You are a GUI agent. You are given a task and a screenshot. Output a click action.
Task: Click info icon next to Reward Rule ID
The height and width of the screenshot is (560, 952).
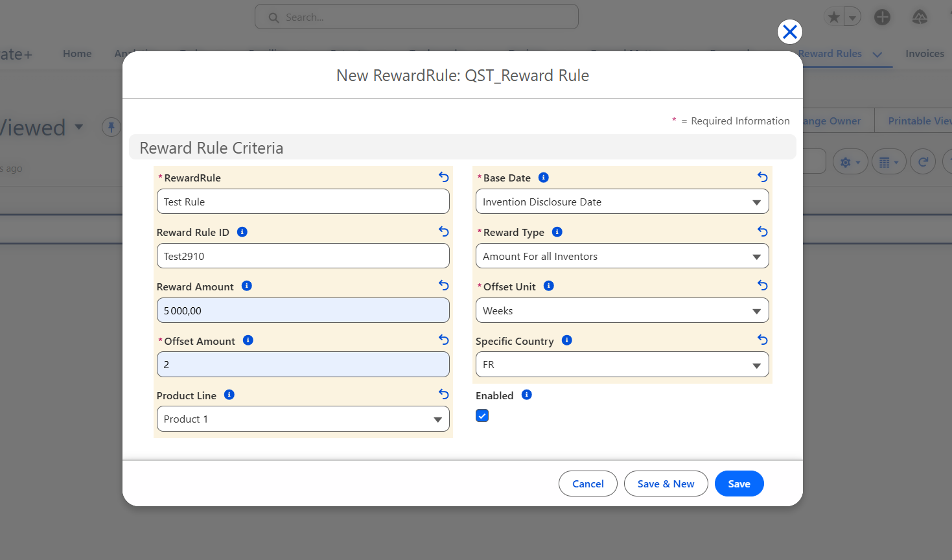click(242, 232)
